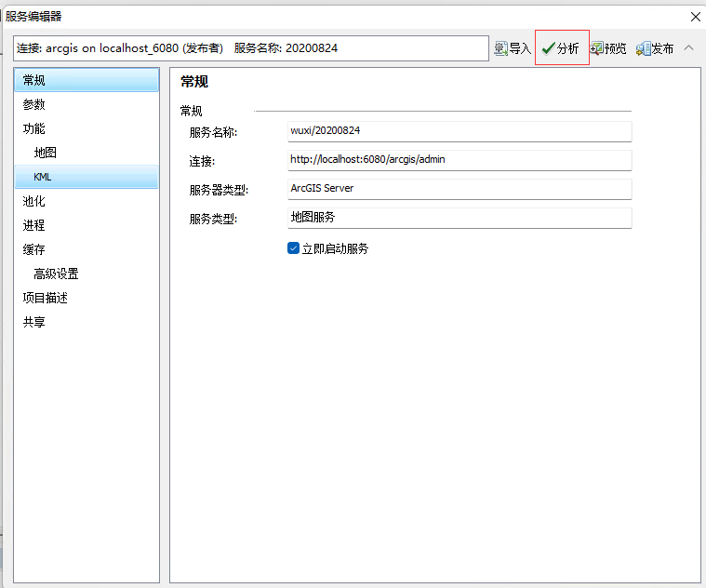The width and height of the screenshot is (706, 588).
Task: Select the 共享 page
Action: [34, 323]
